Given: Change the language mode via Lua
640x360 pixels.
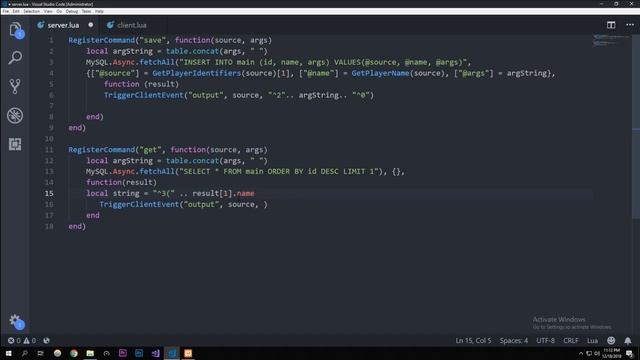Looking at the screenshot, I should (592, 340).
